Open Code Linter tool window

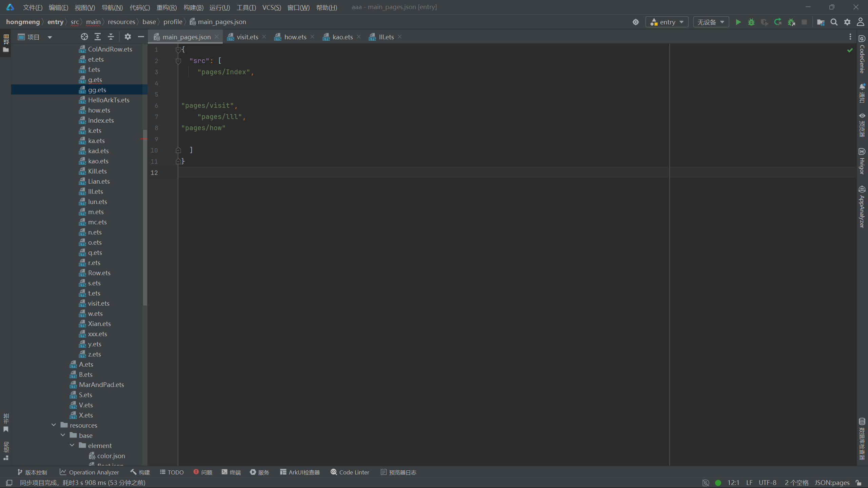point(350,472)
